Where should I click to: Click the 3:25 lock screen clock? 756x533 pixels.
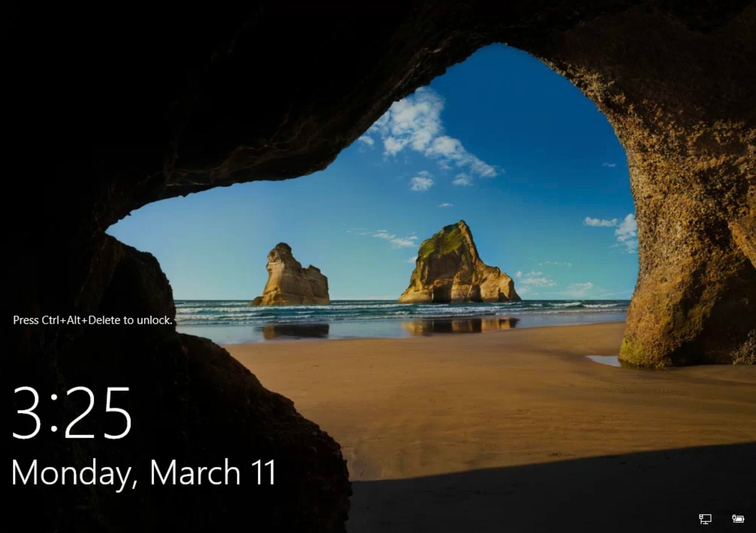coord(72,412)
